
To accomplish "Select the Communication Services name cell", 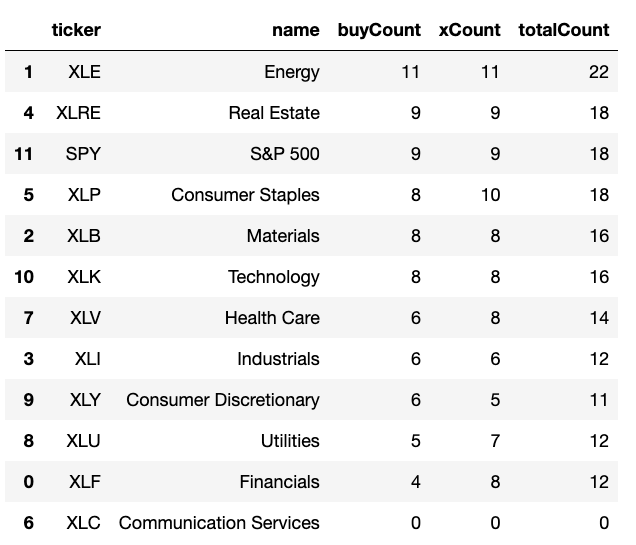I will (x=219, y=523).
